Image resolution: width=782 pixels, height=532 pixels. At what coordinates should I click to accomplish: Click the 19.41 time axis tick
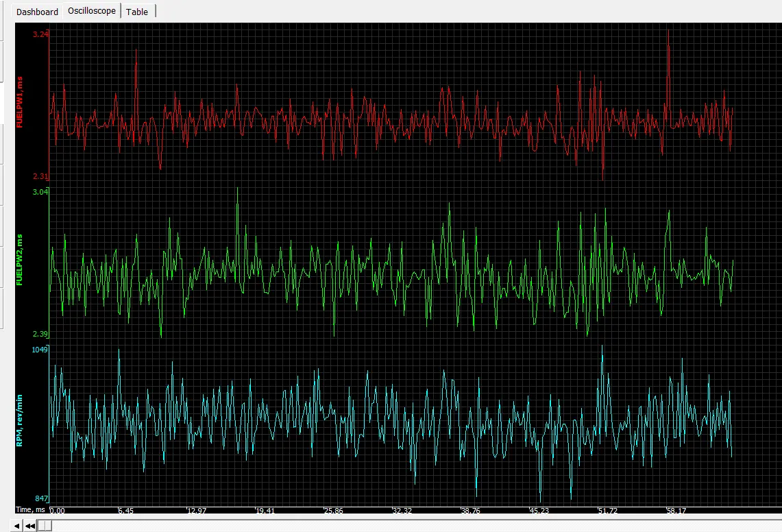pyautogui.click(x=265, y=511)
